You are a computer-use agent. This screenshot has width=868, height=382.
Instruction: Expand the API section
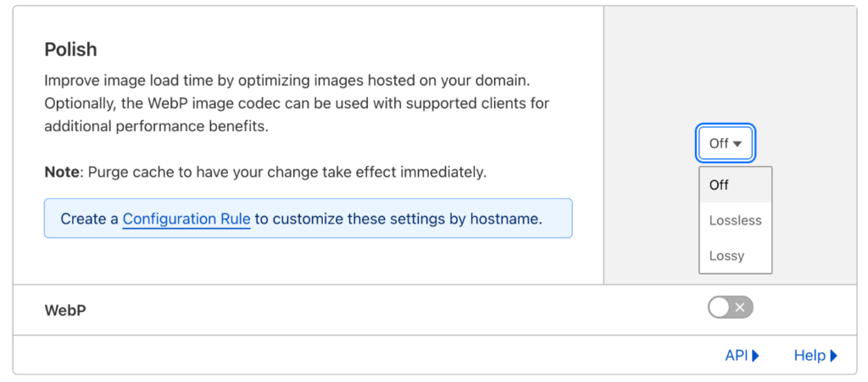[742, 356]
